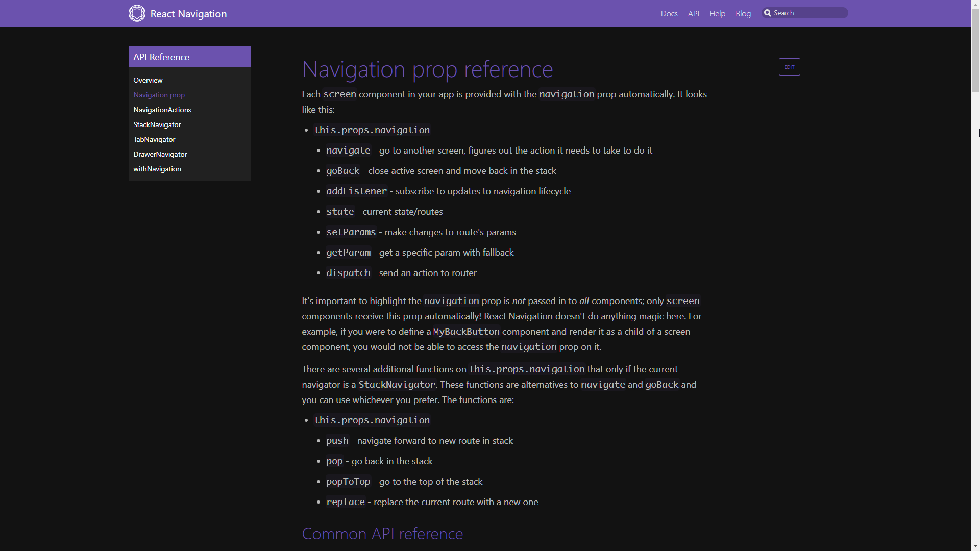The width and height of the screenshot is (980, 551).
Task: Click the navigate code term in list
Action: point(348,151)
